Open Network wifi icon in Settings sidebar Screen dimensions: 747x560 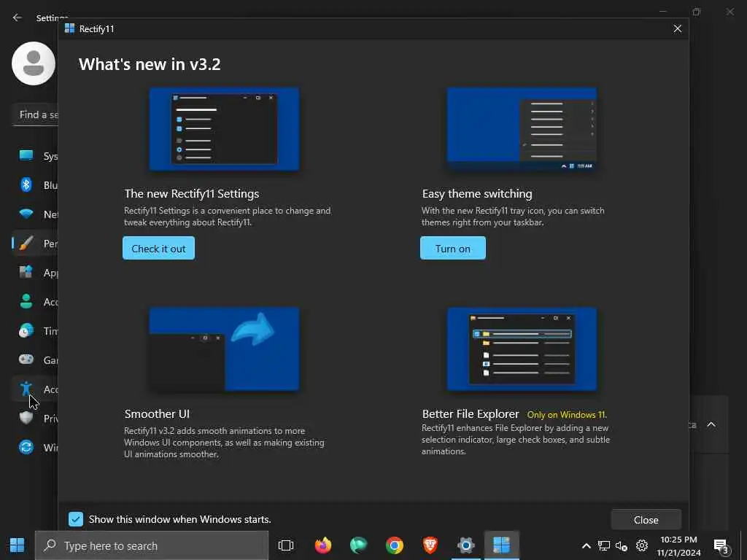point(26,214)
